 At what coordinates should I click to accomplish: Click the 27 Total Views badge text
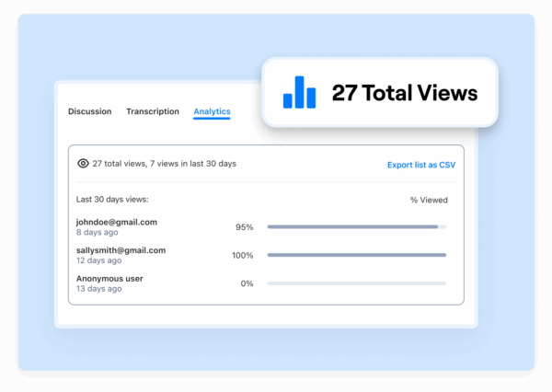[x=405, y=93]
